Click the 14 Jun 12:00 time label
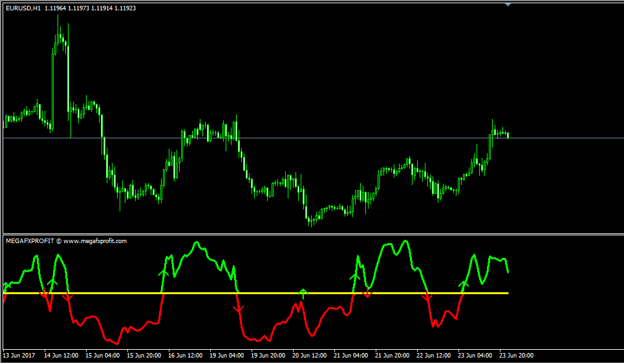Viewport: 624px width, 364px height. pyautogui.click(x=62, y=355)
